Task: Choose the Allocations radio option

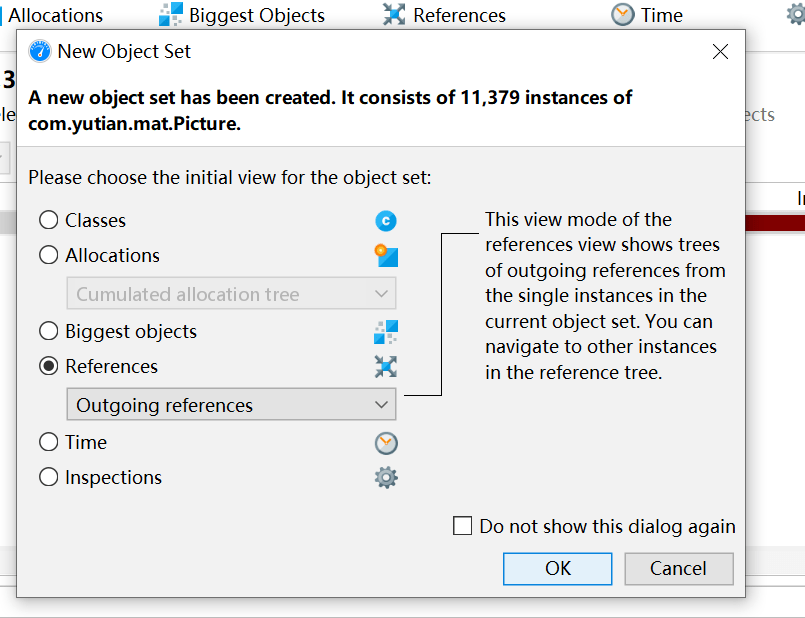Action: click(48, 256)
